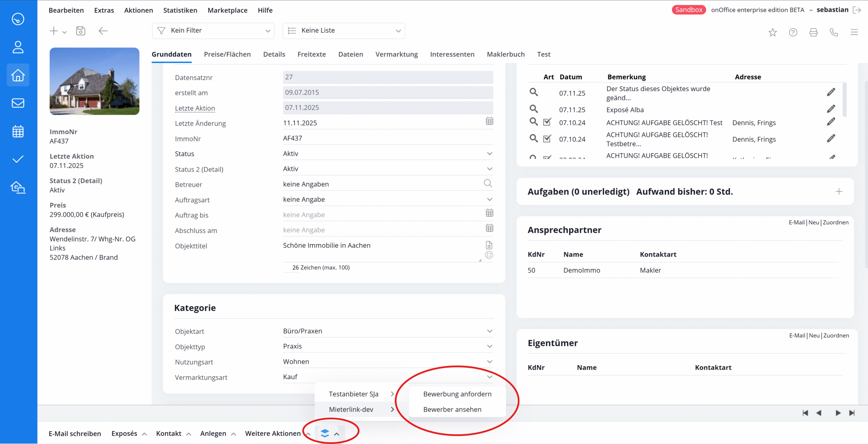The width and height of the screenshot is (868, 444).
Task: Click the save record disk icon
Action: [x=81, y=31]
